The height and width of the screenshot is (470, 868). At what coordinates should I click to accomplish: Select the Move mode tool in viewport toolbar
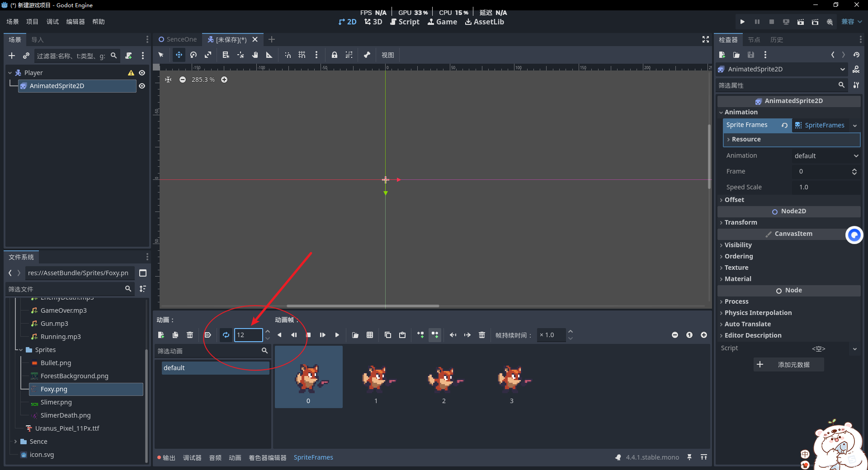pyautogui.click(x=179, y=55)
